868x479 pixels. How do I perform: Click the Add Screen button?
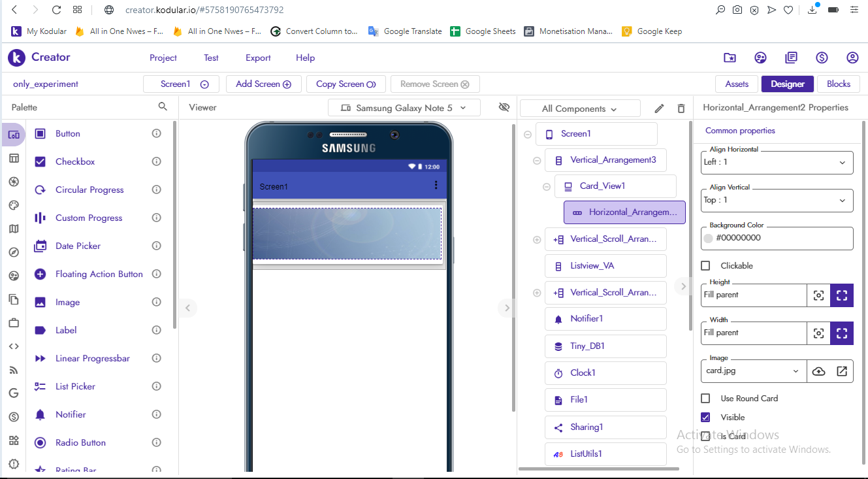click(x=263, y=84)
